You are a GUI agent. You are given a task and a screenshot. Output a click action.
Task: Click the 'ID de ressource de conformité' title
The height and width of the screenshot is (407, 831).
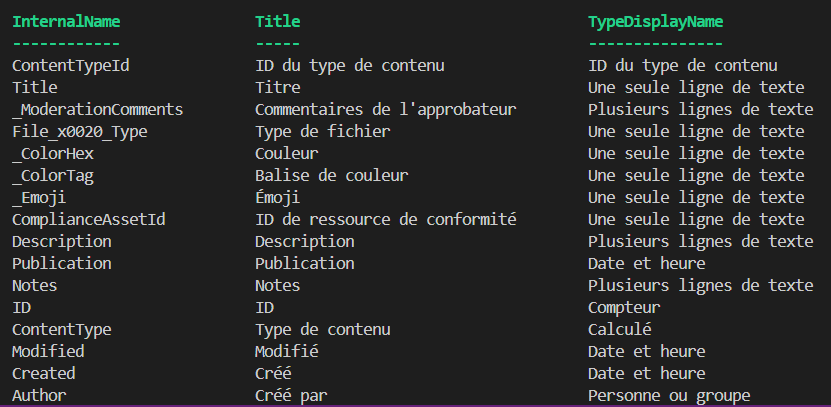(385, 219)
